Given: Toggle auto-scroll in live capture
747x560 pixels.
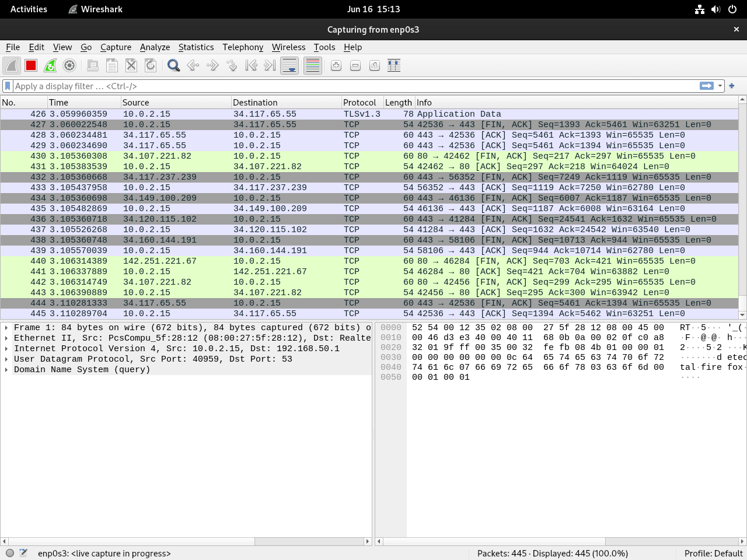Looking at the screenshot, I should (289, 65).
